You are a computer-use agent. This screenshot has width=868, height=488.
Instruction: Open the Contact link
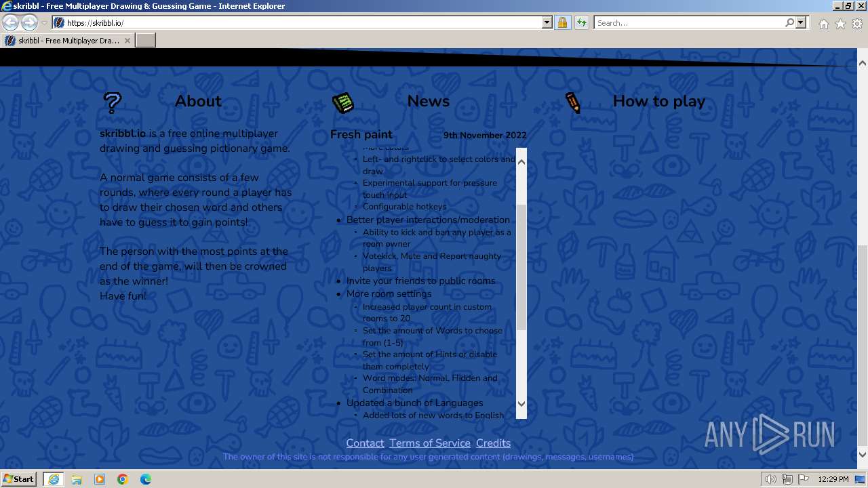pyautogui.click(x=365, y=443)
